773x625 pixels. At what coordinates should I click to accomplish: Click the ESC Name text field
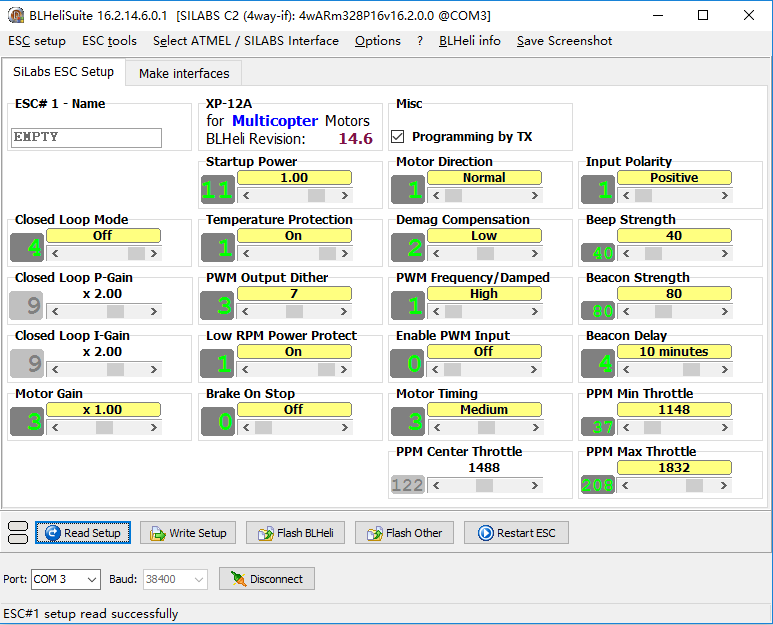86,138
